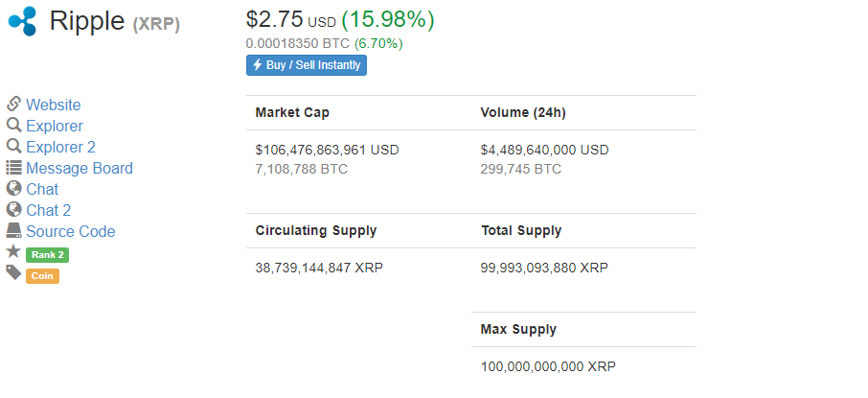Click the star icon next to Rank 2
The image size is (868, 398).
coord(13,251)
